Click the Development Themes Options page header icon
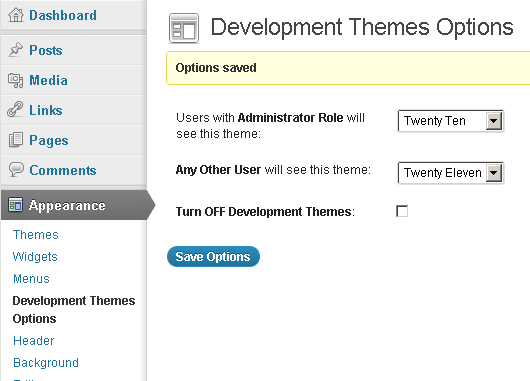Screen dimensions: 530x381 pyautogui.click(x=184, y=28)
